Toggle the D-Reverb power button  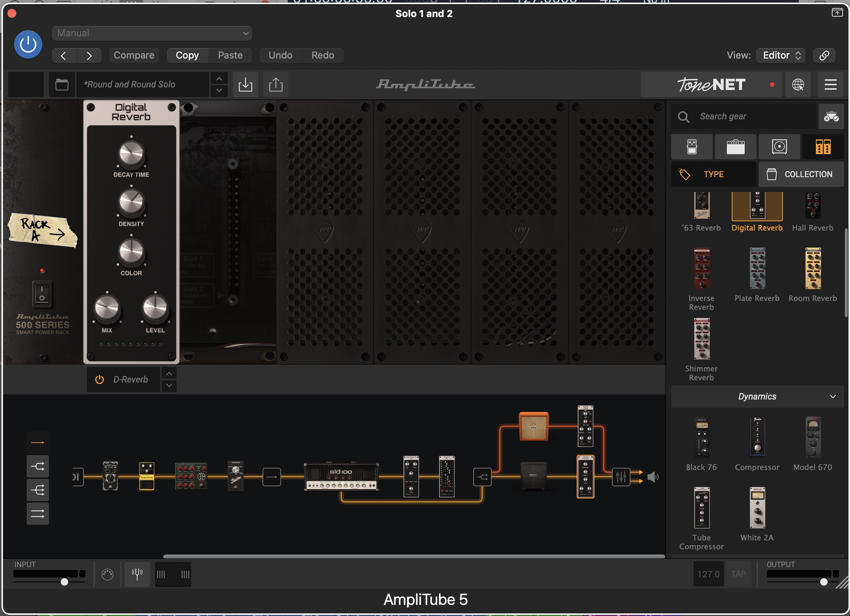click(x=99, y=380)
